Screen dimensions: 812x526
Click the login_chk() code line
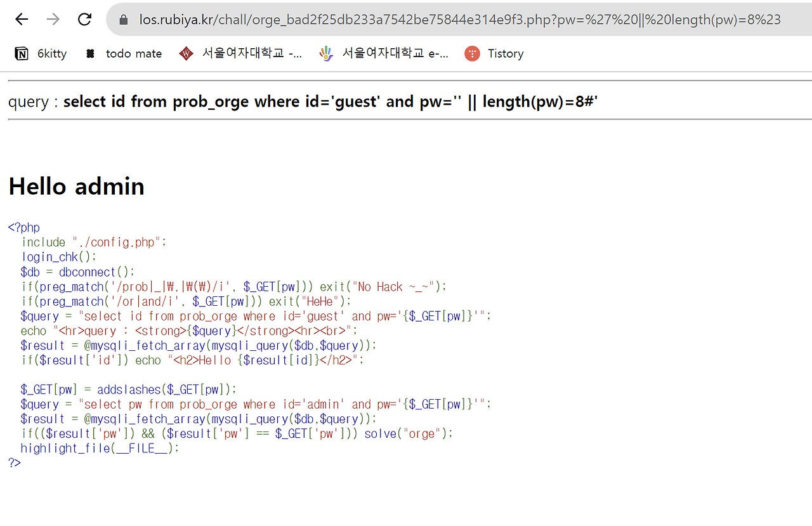click(59, 257)
